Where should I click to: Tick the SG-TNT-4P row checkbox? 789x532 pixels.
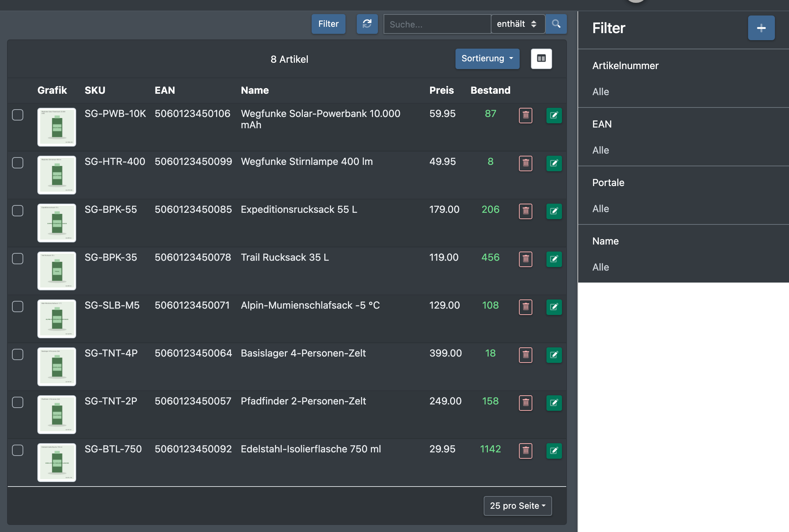[18, 354]
